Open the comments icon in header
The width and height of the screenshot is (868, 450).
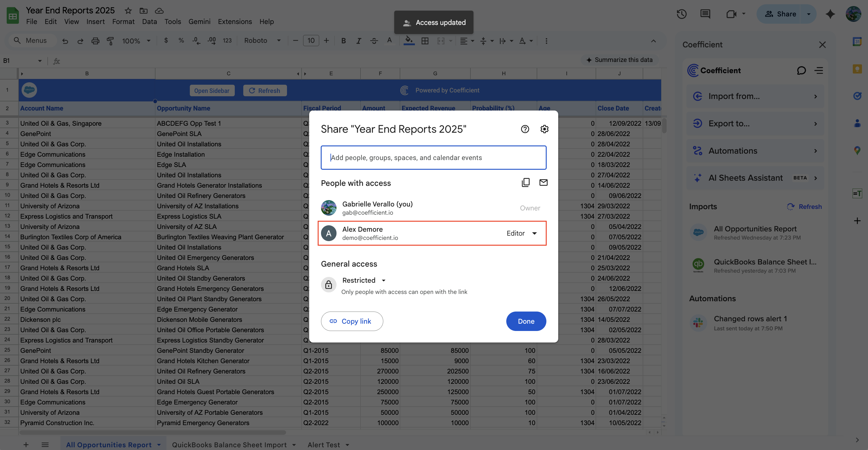705,14
